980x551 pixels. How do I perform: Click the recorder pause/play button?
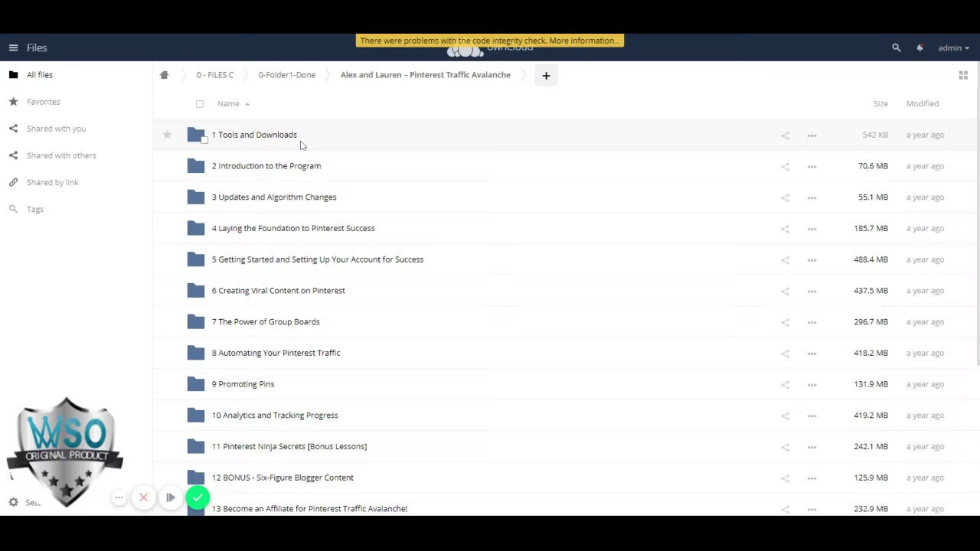click(170, 497)
